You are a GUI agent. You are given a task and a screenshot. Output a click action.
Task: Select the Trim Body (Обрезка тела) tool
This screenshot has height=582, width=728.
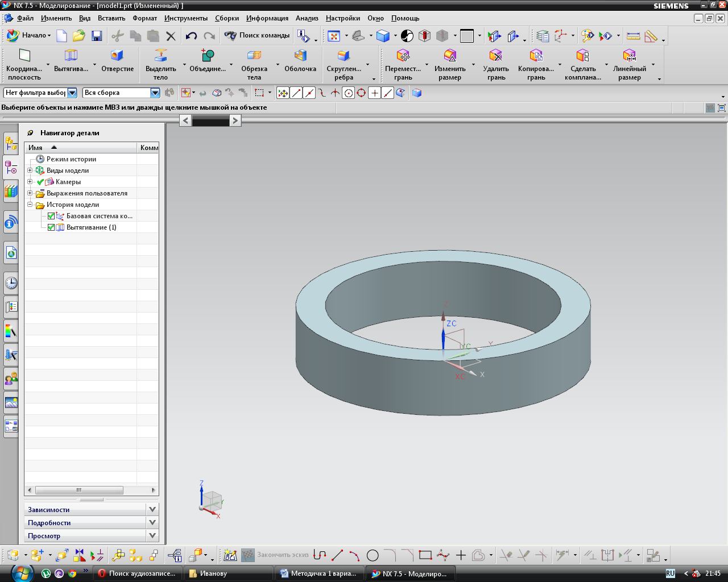(x=254, y=56)
